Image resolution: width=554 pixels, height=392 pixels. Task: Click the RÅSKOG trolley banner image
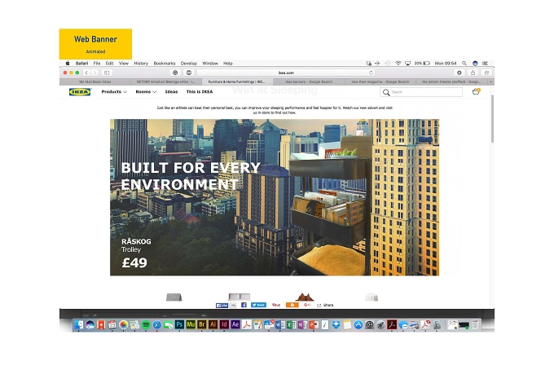point(275,197)
